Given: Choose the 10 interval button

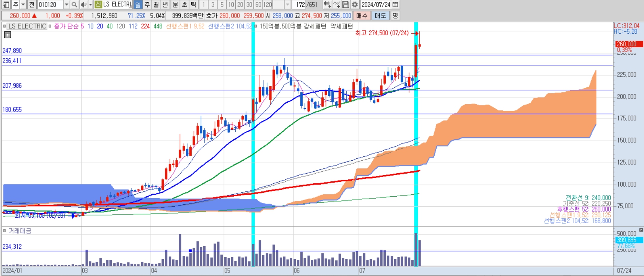Looking at the screenshot, I should point(231,5).
